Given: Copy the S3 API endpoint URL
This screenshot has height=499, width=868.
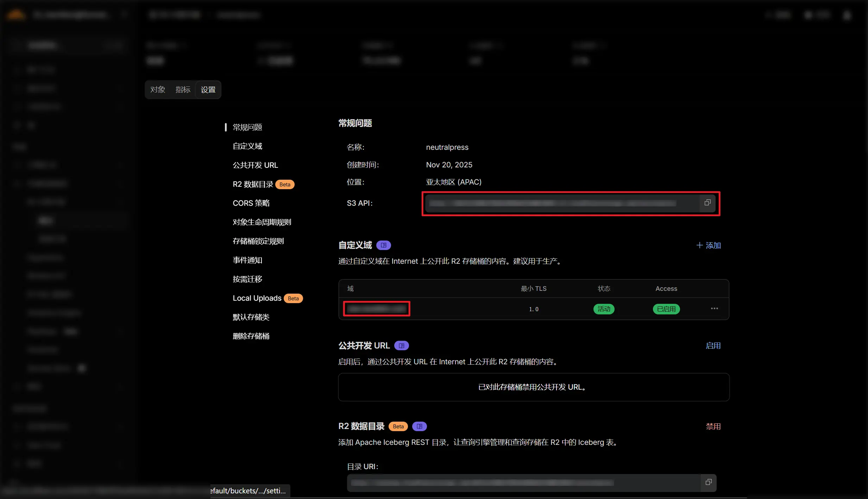Looking at the screenshot, I should tap(707, 203).
